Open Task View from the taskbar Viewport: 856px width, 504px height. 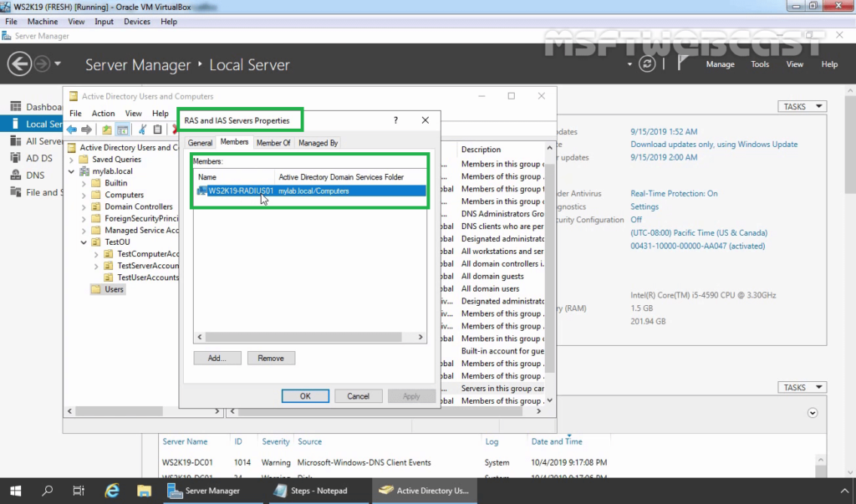point(79,491)
